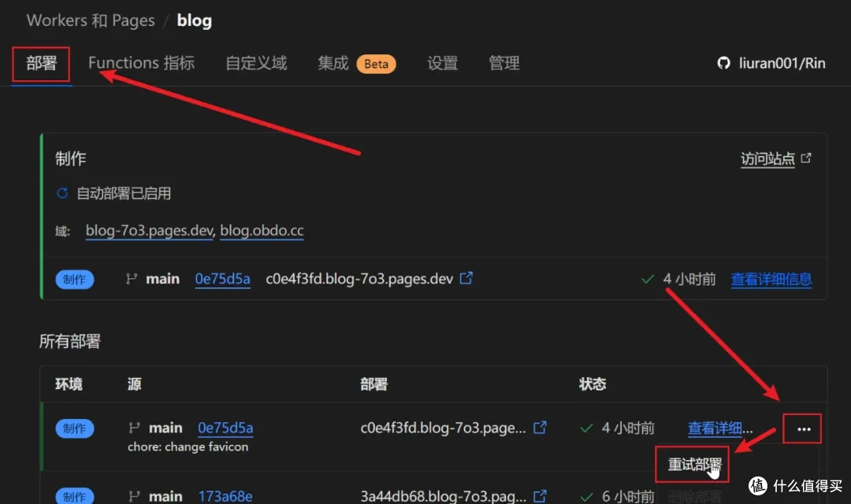Screen dimensions: 851x504
Task: Open external link icon after 3a44db68.blog-7o3.pag...
Action: pyautogui.click(x=540, y=496)
